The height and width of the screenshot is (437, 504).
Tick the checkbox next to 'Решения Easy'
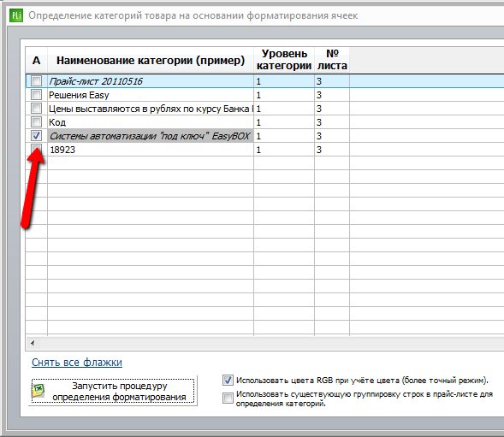click(36, 94)
